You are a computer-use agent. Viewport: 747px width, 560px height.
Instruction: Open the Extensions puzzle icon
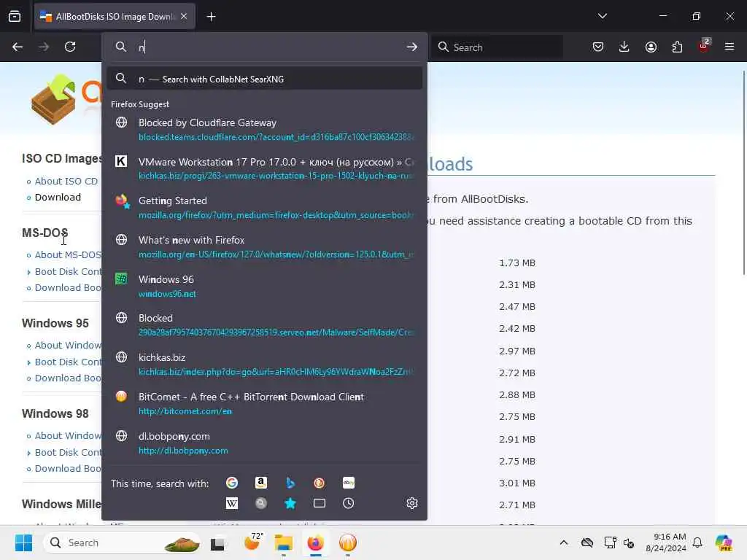pyautogui.click(x=677, y=47)
